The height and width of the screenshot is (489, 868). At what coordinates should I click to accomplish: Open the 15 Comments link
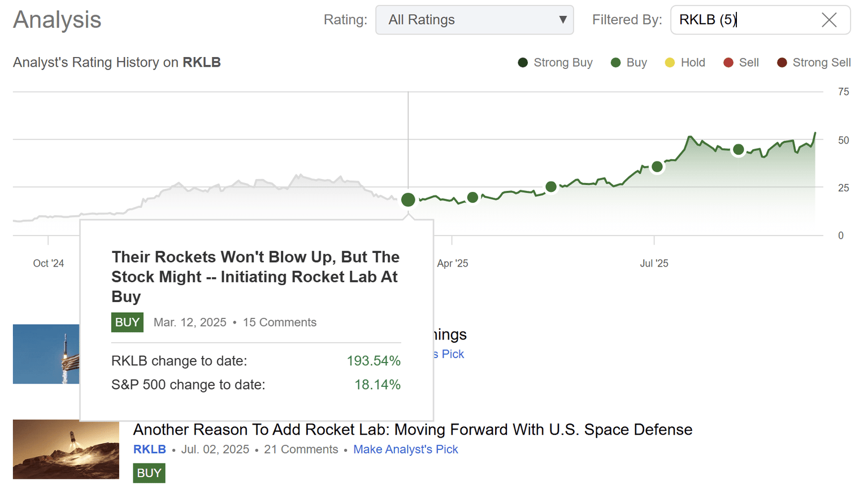click(279, 322)
